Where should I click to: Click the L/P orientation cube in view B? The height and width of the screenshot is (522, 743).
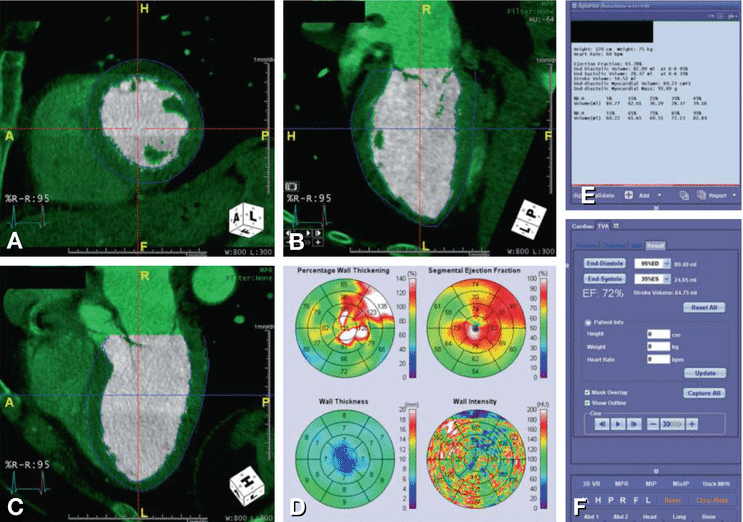[x=528, y=221]
